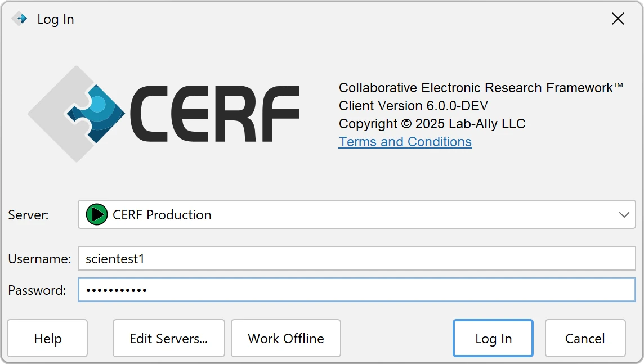Expand the Server dropdown arrow
The width and height of the screenshot is (644, 364).
624,214
